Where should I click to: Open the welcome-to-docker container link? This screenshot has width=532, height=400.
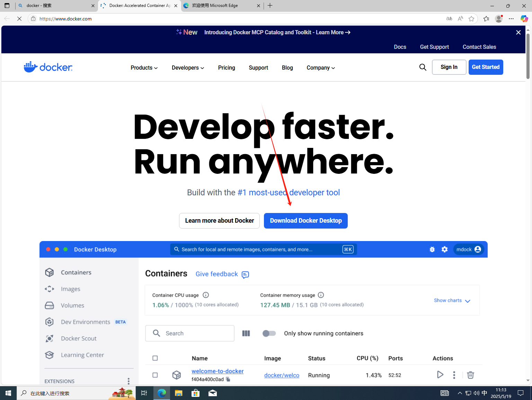(x=218, y=371)
